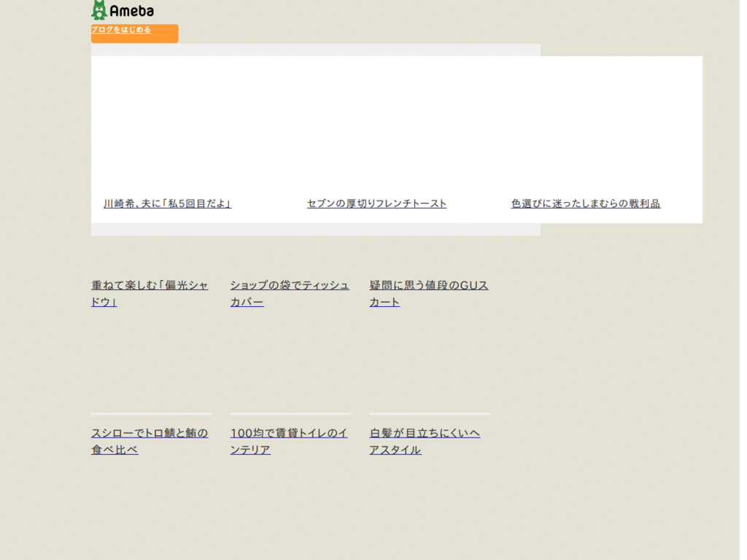Click the green Ameba mascot icon
The height and width of the screenshot is (560, 747).
(x=98, y=9)
